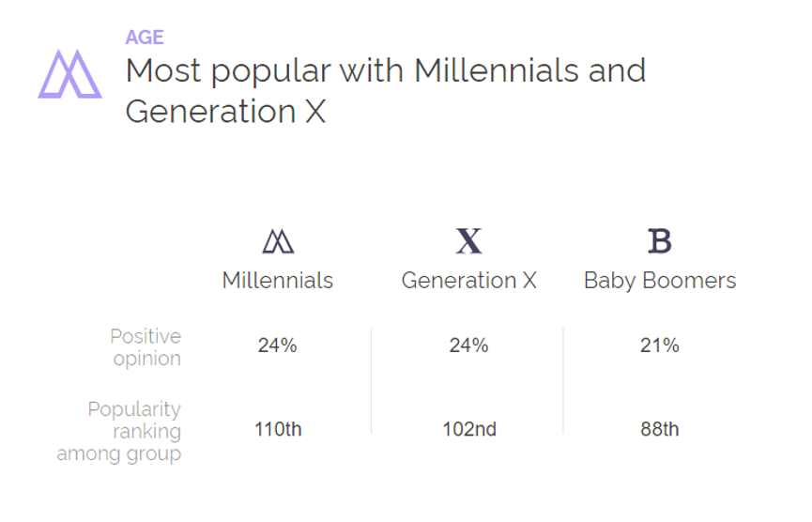Click the Baby Boomers B icon
This screenshot has height=522, width=812.
(x=660, y=241)
